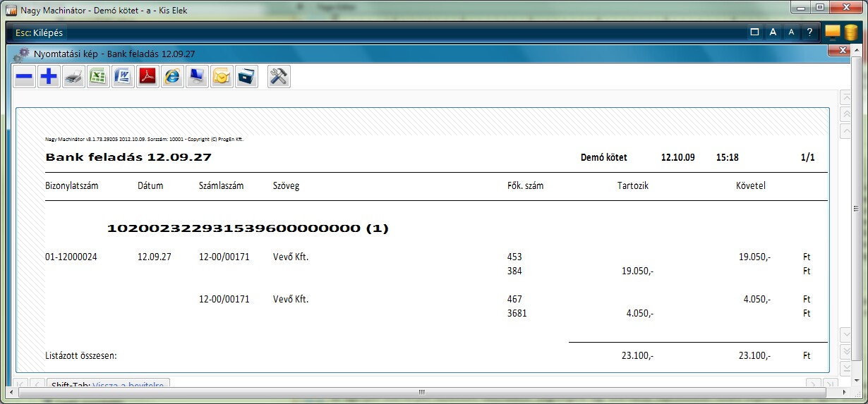The width and height of the screenshot is (868, 404).
Task: Zoom in with the plus icon
Action: pyautogui.click(x=49, y=77)
